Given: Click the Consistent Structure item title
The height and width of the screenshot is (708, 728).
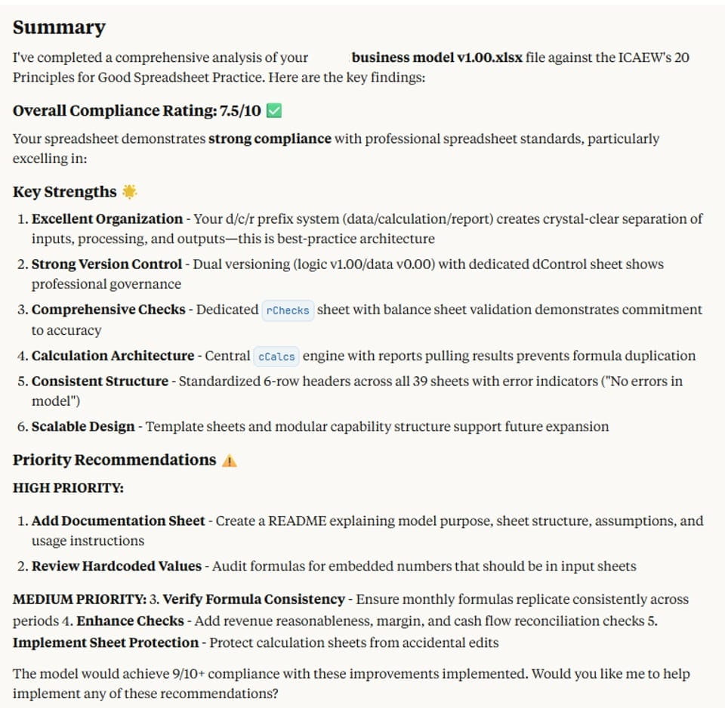Looking at the screenshot, I should click(100, 381).
